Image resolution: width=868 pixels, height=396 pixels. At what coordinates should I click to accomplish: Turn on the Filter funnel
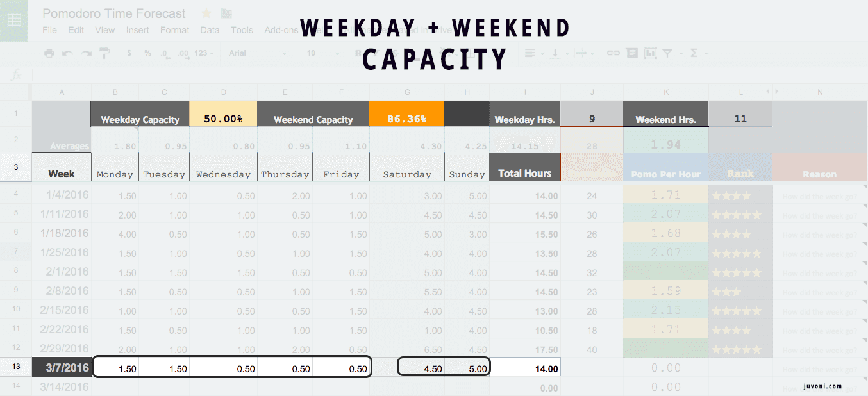(x=667, y=53)
